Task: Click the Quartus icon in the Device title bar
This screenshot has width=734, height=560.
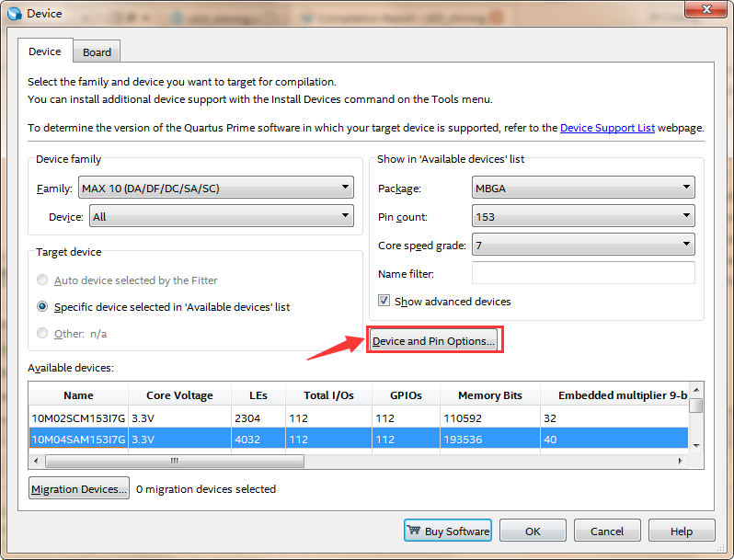Action: point(15,14)
